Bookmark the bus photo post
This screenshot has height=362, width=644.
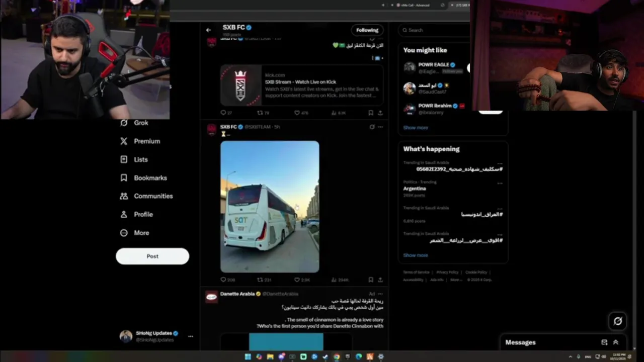(371, 280)
